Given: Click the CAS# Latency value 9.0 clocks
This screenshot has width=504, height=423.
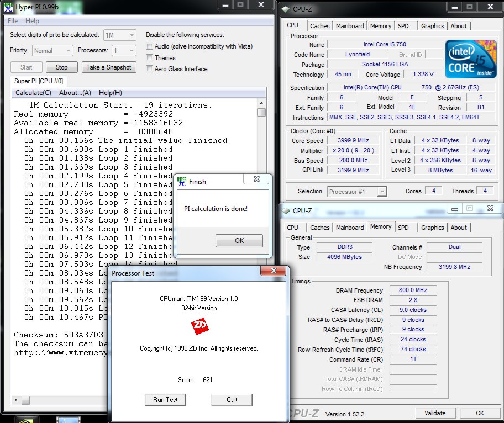Looking at the screenshot, I should (x=413, y=310).
